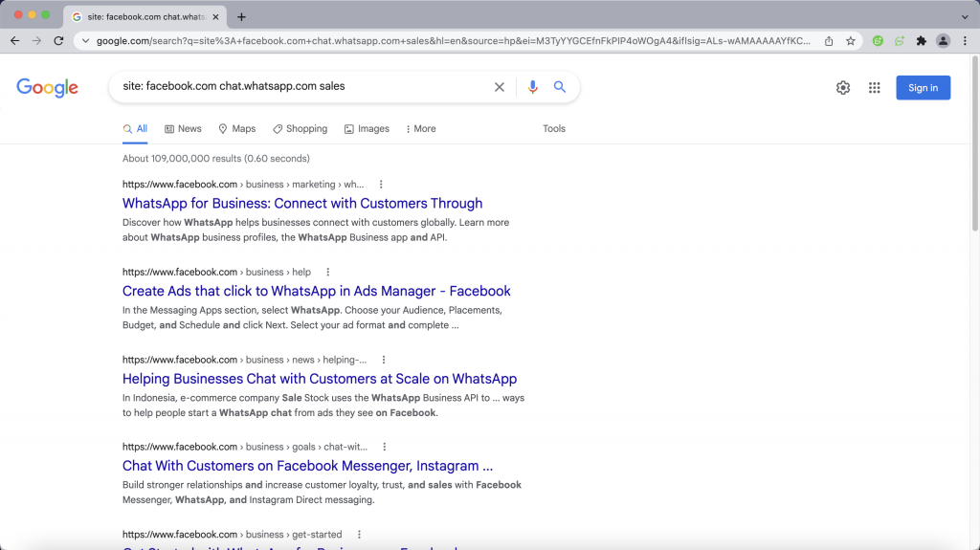Click the vertical page scrollbar
This screenshot has height=550, width=980.
(x=974, y=143)
